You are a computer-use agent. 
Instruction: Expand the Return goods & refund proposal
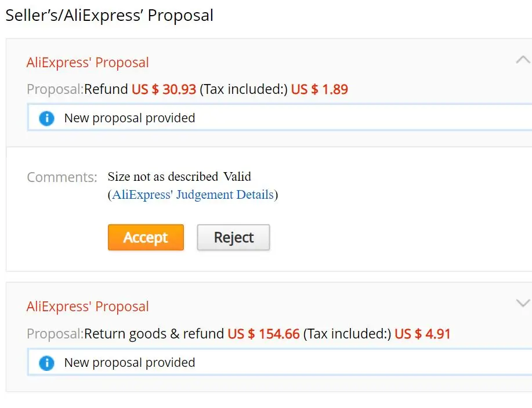[x=523, y=303]
